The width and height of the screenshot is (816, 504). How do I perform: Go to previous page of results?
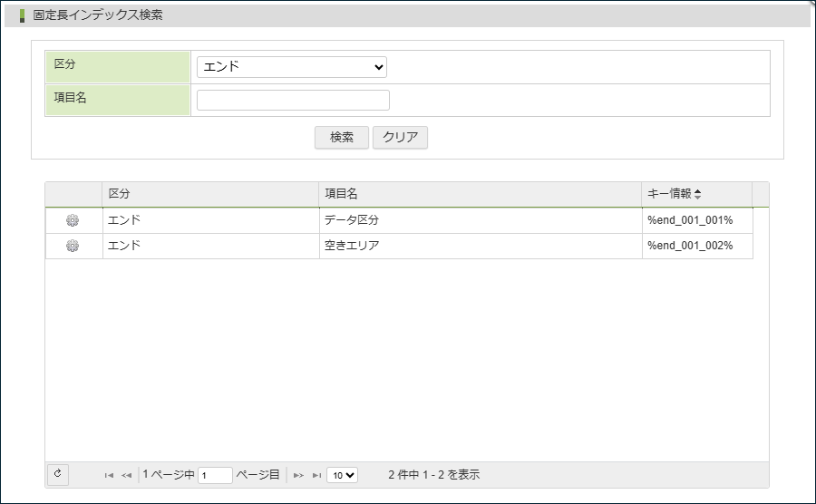pos(127,475)
